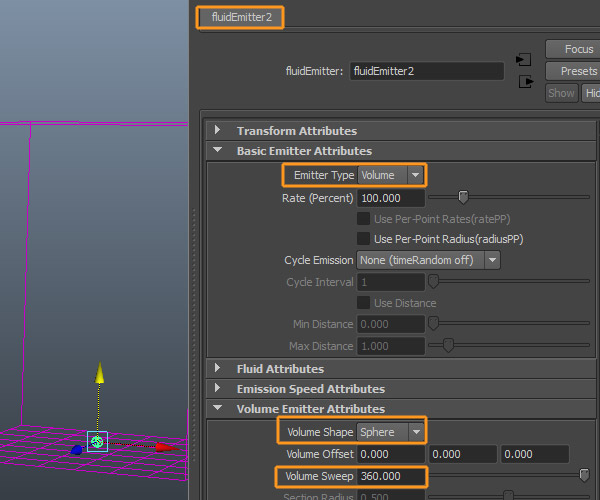600x500 pixels.
Task: Click the red X-axis translate arrow
Action: (166, 447)
